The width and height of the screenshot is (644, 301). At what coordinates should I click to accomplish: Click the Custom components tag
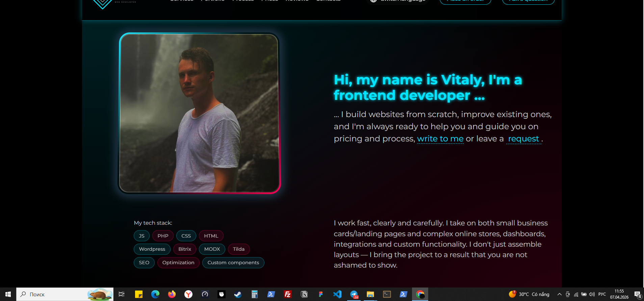click(x=233, y=263)
